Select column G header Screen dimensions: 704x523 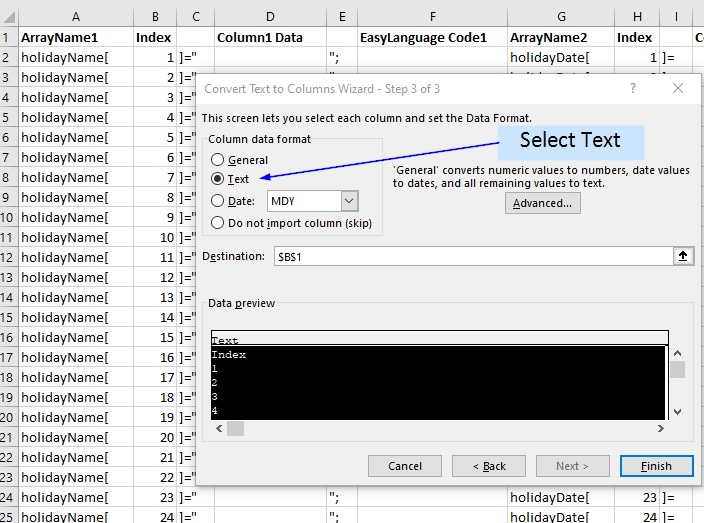(x=561, y=17)
